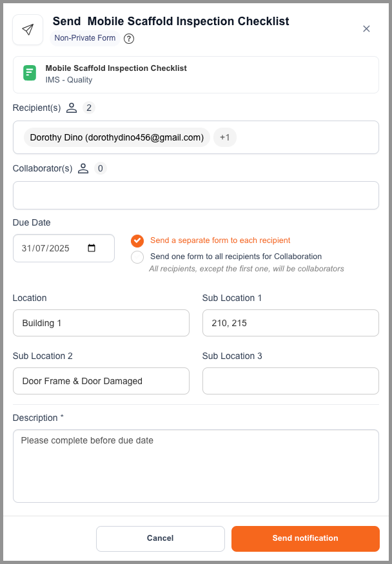Close the send dialog with X
This screenshot has height=564, width=392.
coord(366,29)
